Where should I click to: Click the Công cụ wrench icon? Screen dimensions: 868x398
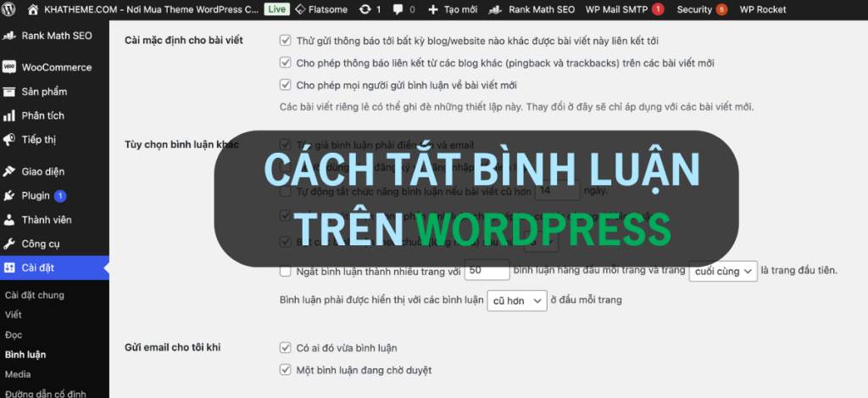click(8, 244)
